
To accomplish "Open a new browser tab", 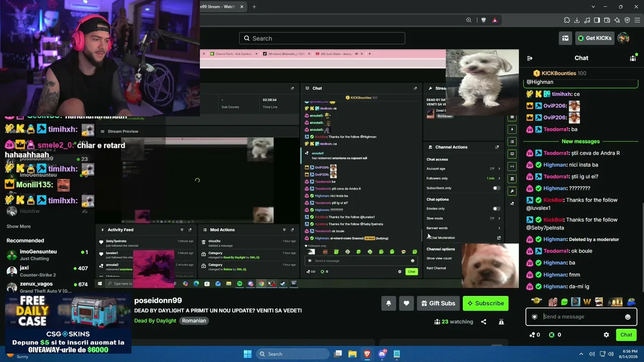I will [x=254, y=7].
